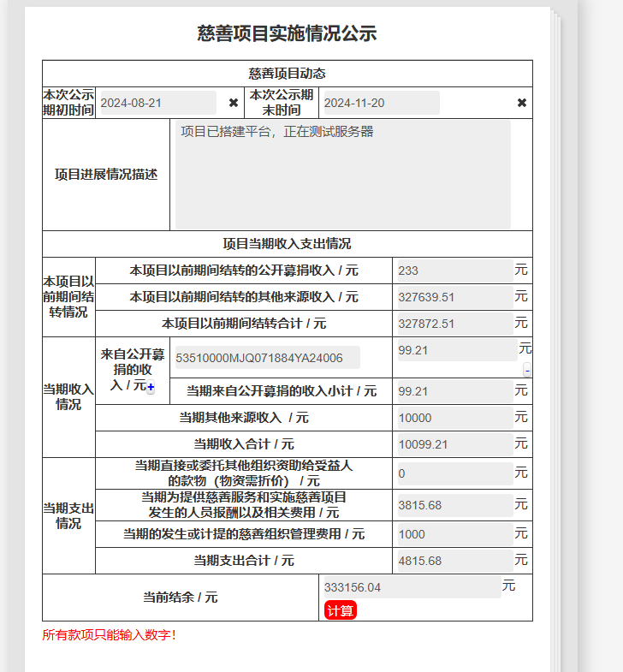Edit management fee field showing 1000

point(454,534)
